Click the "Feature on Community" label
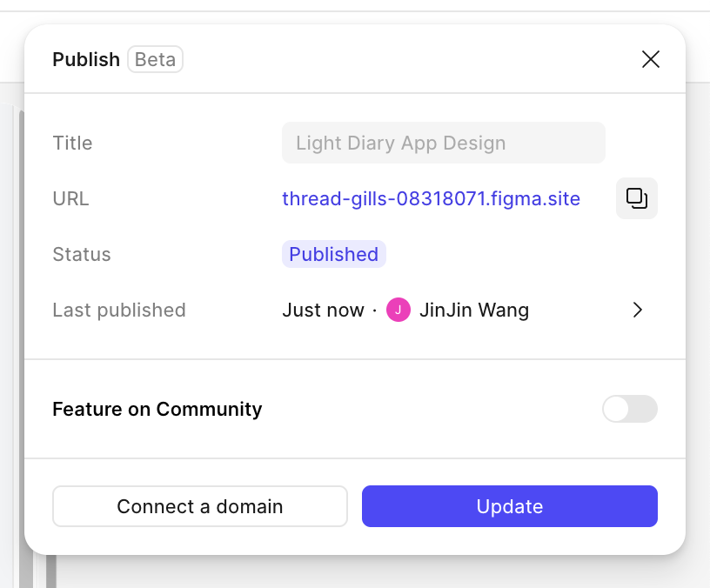 [157, 409]
